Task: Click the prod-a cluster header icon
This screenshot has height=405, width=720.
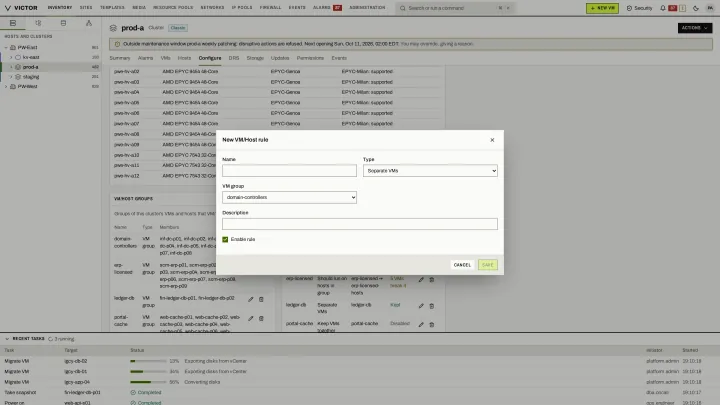Action: [113, 28]
